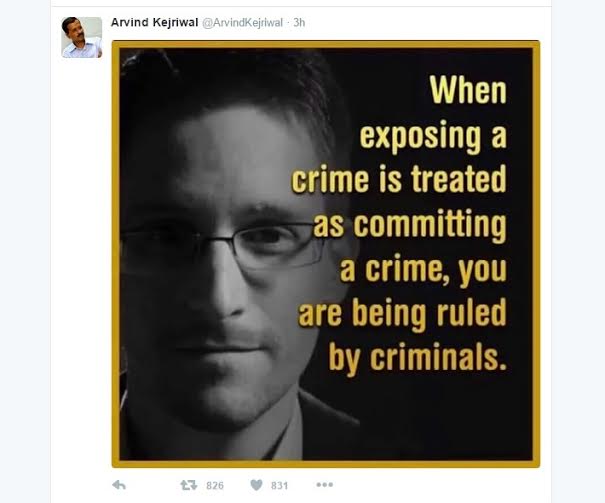Open the three-dots more options menu
The image size is (605, 503).
click(324, 484)
